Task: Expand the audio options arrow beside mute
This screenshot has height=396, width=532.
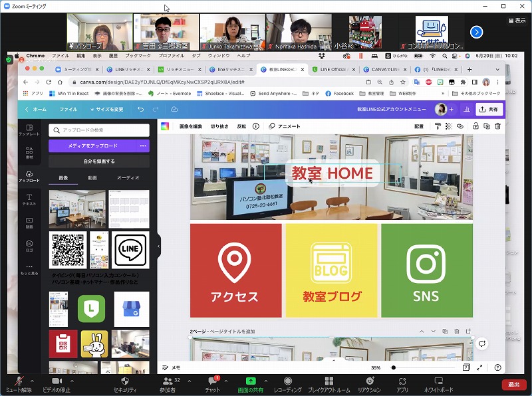Action: [x=32, y=381]
